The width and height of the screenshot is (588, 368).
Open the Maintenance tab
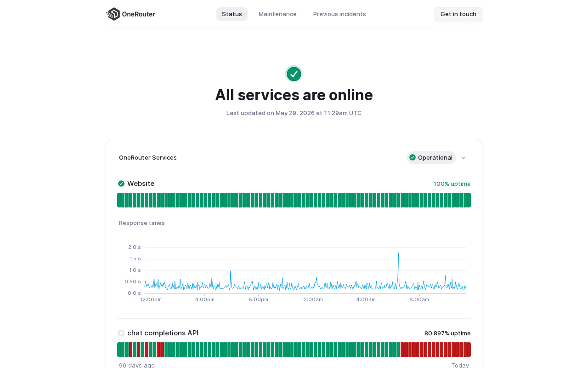point(277,14)
